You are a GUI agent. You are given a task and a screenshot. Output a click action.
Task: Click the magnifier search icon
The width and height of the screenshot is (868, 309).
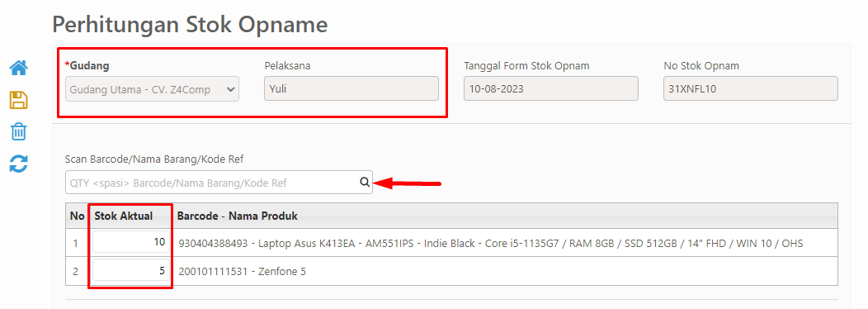364,182
